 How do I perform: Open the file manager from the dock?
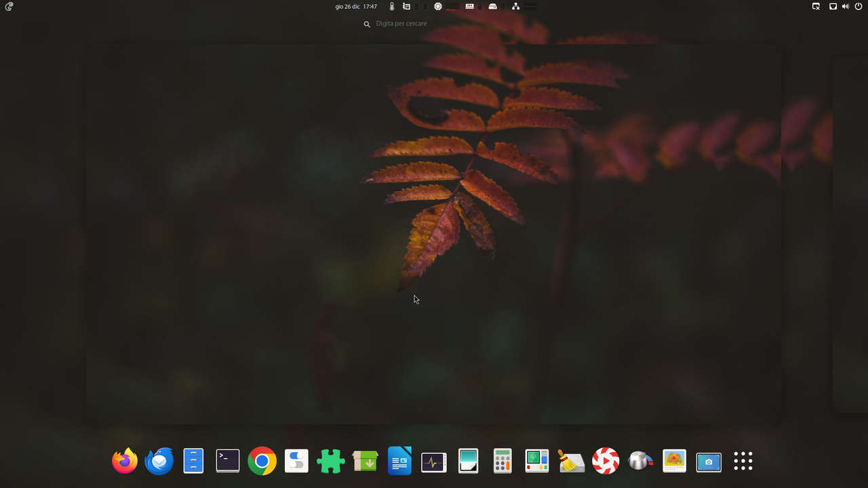[x=193, y=461]
